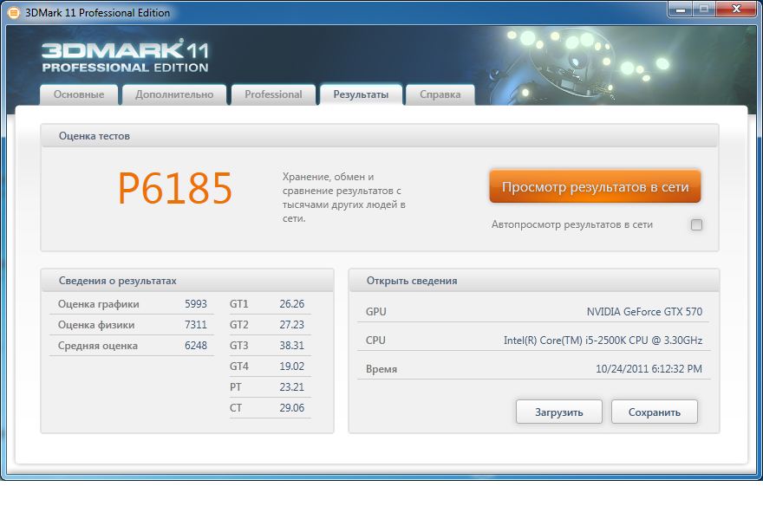
Task: Click the Хранение, обмен и сравнение description text
Action: 344,198
